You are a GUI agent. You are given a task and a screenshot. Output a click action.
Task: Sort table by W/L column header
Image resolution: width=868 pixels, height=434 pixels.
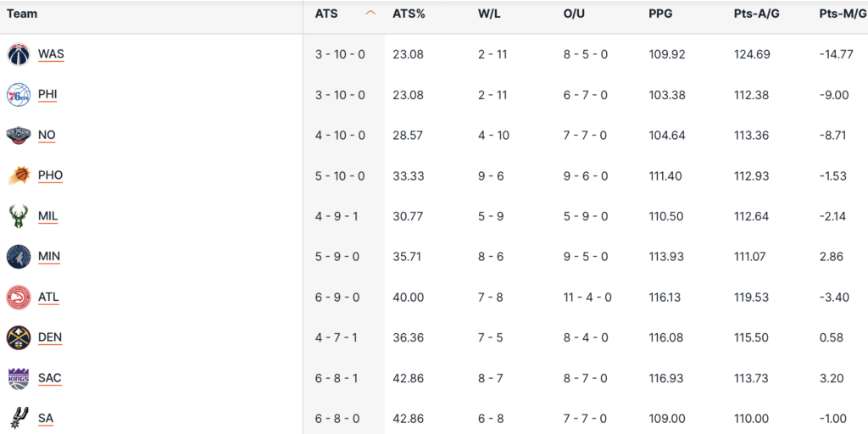point(490,14)
